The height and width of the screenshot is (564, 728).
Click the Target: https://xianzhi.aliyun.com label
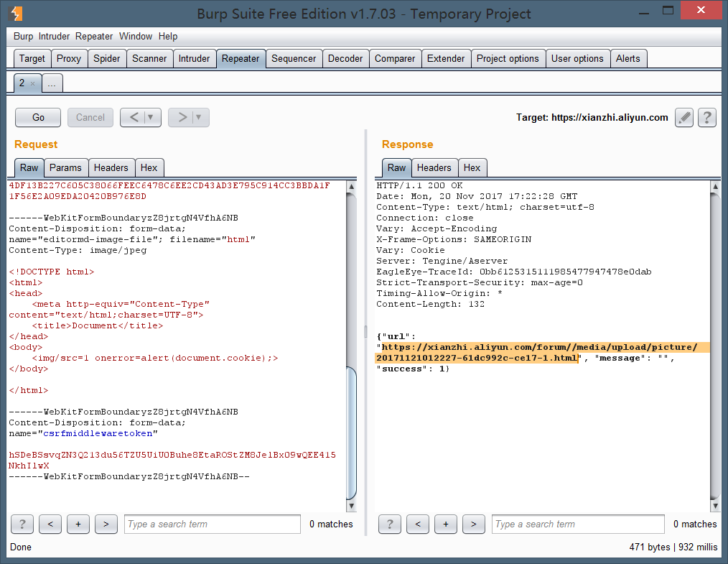point(592,118)
